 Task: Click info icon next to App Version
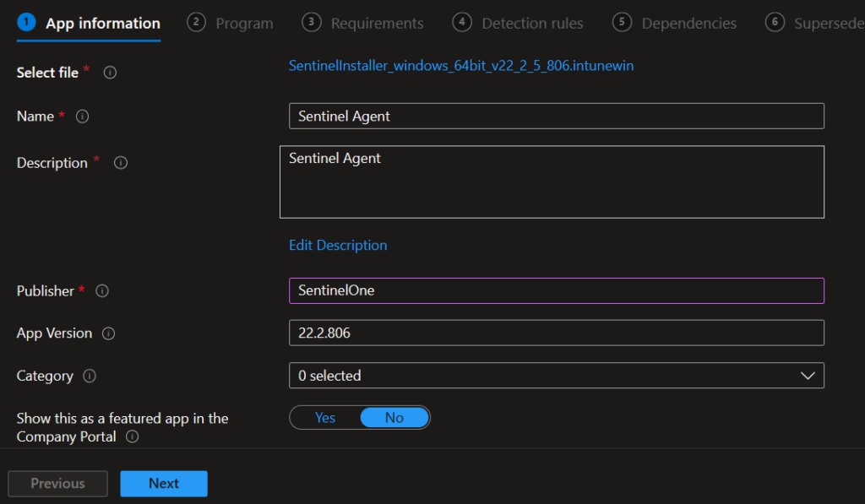coord(108,333)
